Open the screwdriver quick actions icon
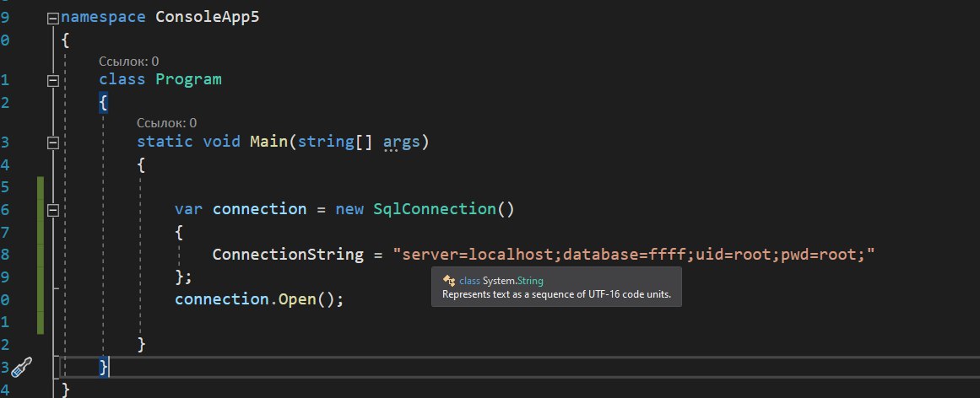This screenshot has height=398, width=980. pos(21,368)
